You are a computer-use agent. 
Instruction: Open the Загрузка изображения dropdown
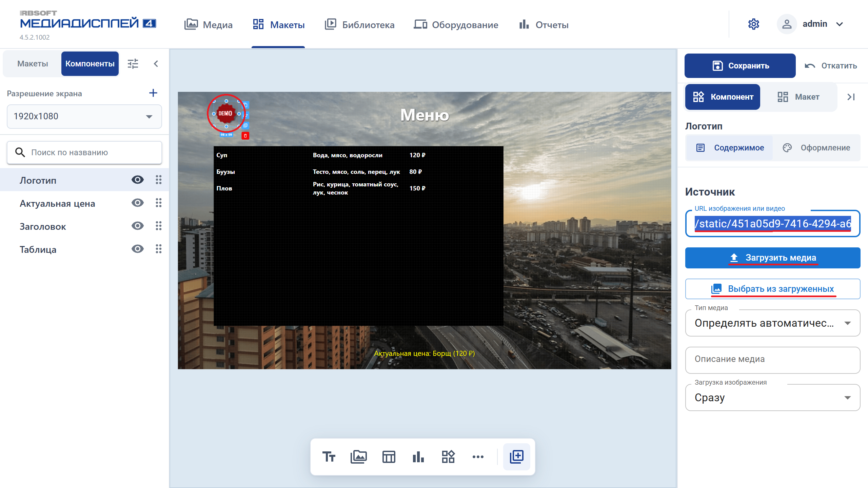(772, 398)
